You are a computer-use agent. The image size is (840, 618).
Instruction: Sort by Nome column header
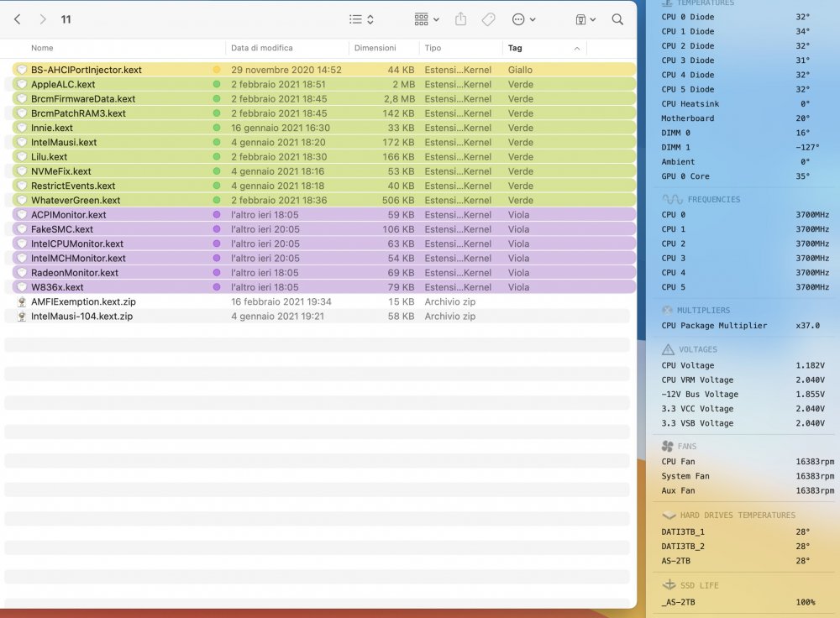[42, 48]
